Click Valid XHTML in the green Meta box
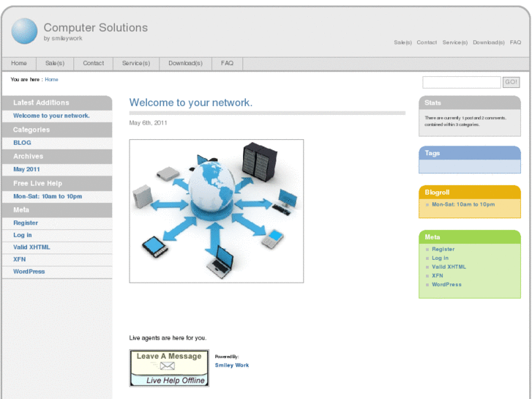The image size is (532, 399). (449, 267)
